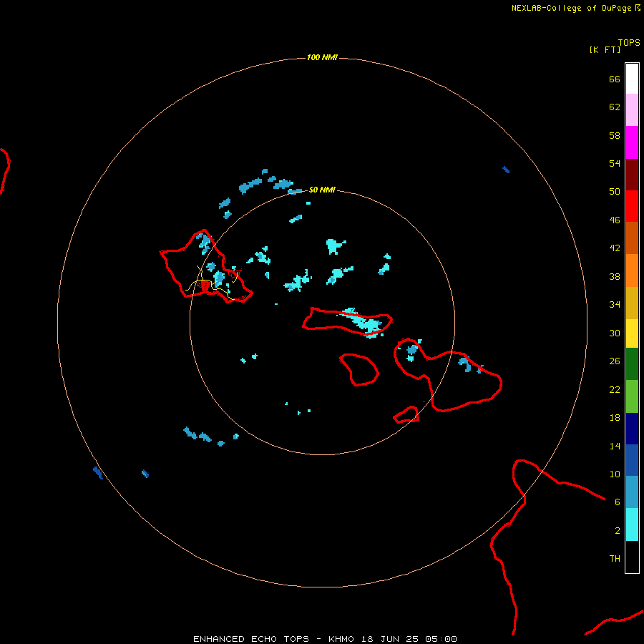This screenshot has height=644, width=644.
Task: Click the small oval island outline south of Molokai
Action: tap(359, 370)
